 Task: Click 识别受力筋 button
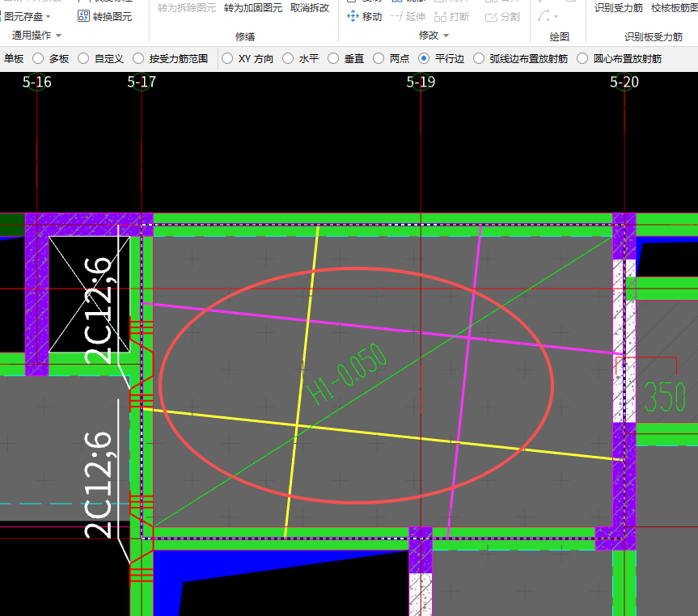(618, 7)
